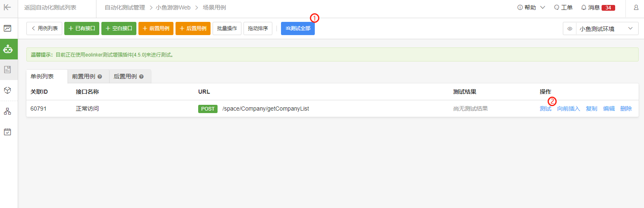Switch to the 前置用例 tab
Screen dimensions: 644x208
coord(88,77)
